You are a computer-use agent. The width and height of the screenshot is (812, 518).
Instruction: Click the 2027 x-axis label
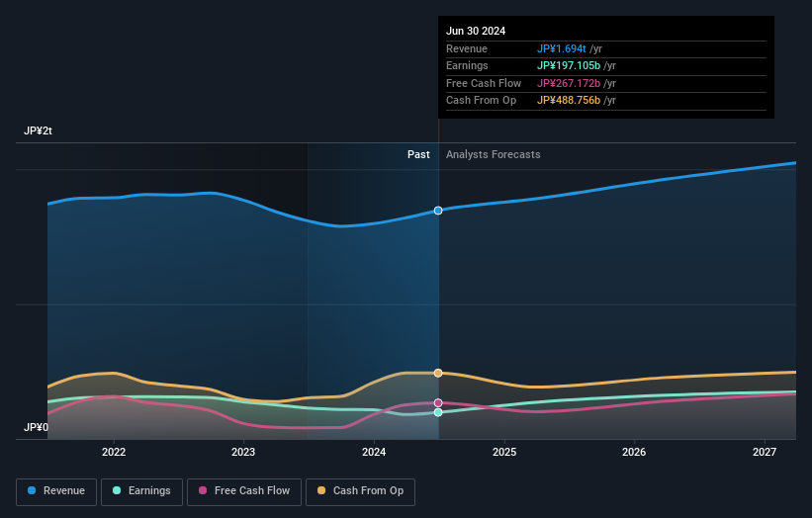coord(765,453)
